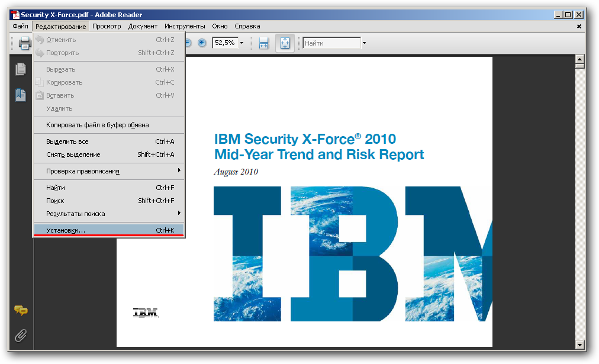Click the scrollbar down arrow
The height and width of the screenshot is (364, 599).
(580, 345)
